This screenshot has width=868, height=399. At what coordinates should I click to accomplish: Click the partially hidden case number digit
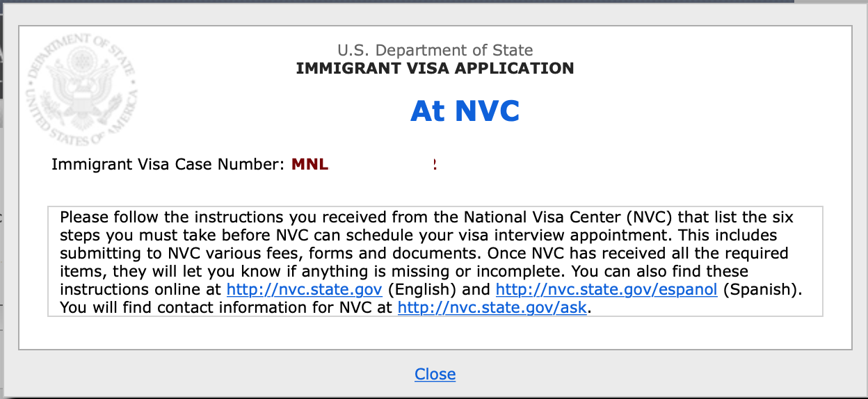click(x=435, y=165)
